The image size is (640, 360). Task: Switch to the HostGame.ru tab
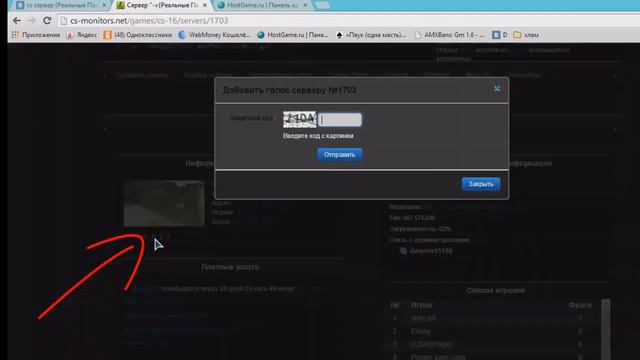coord(261,5)
